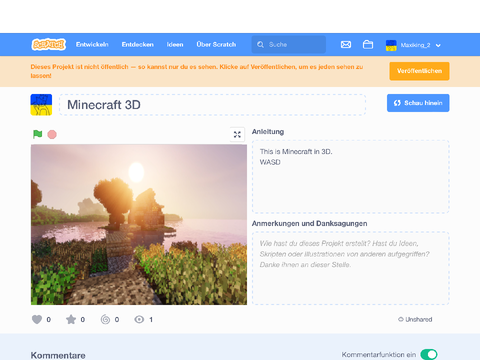Open the Entwickeln menu item
The image size is (480, 360).
pyautogui.click(x=92, y=44)
